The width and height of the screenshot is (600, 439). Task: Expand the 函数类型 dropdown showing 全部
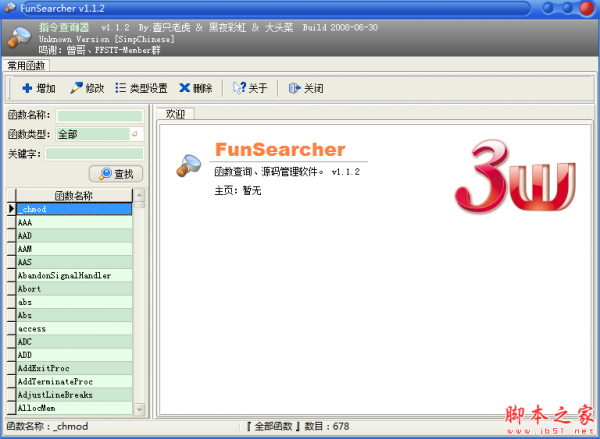pyautogui.click(x=135, y=134)
